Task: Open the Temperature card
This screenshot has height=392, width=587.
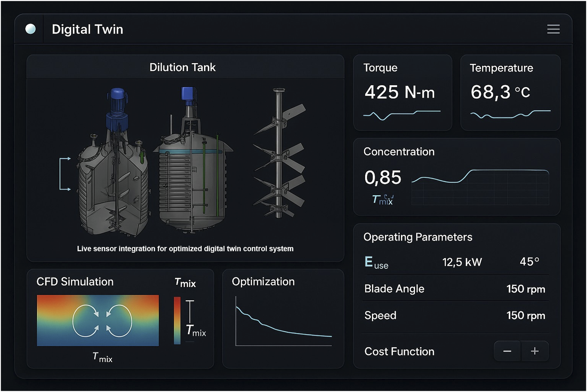Action: click(510, 92)
